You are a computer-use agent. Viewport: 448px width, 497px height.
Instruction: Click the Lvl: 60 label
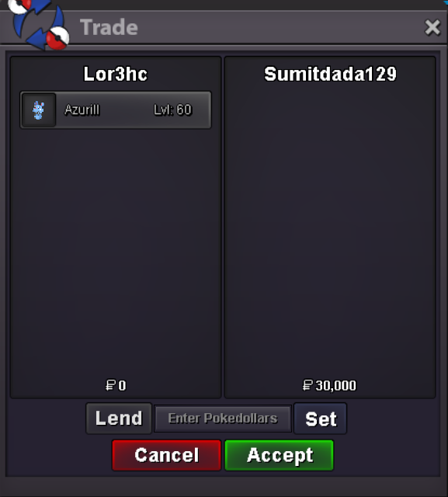click(x=172, y=110)
